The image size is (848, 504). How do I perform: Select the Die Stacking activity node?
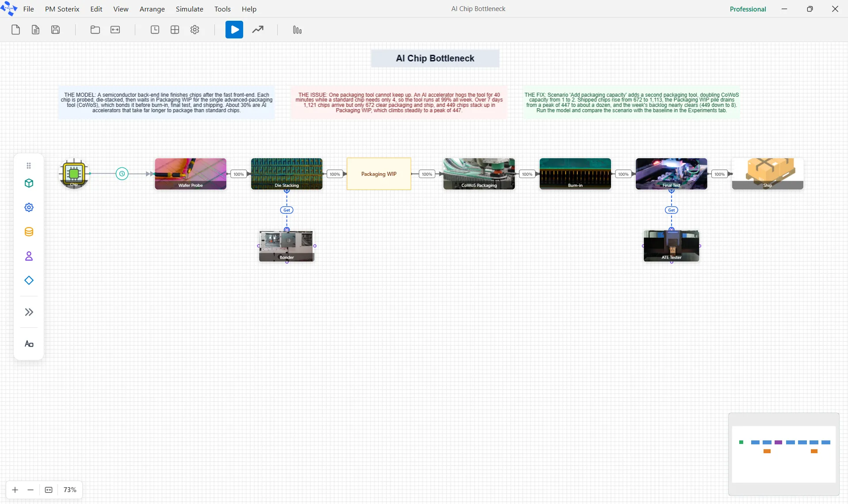pos(286,174)
